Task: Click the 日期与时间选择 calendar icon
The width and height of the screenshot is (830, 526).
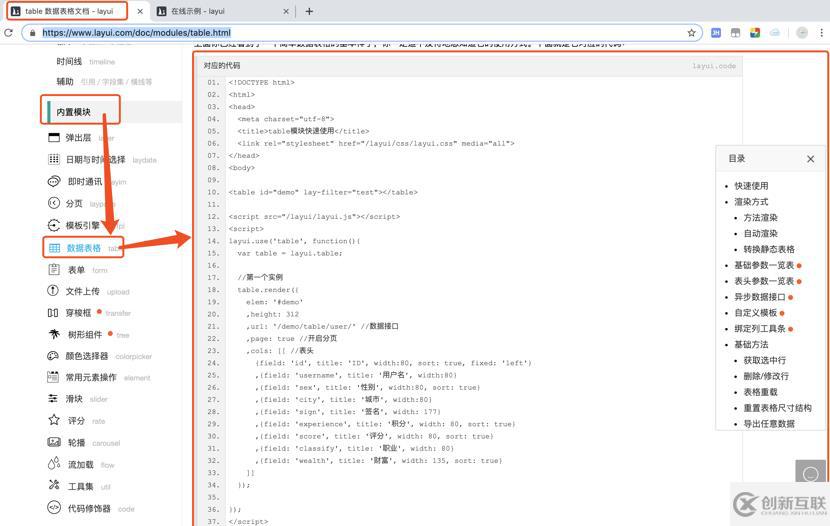Action: tap(54, 159)
